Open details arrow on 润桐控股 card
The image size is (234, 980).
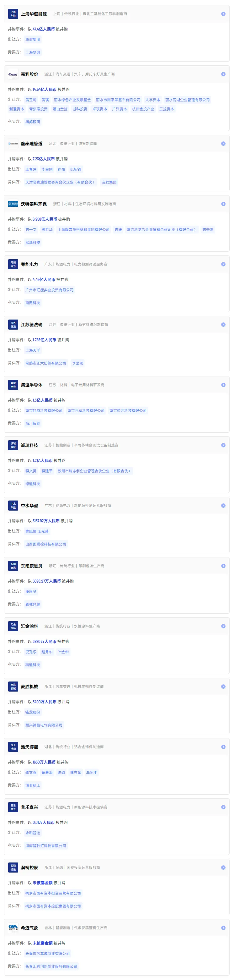pos(223,868)
